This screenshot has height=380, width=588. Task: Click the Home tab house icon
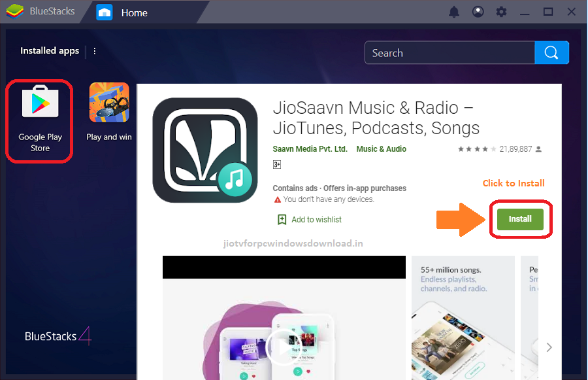[105, 12]
